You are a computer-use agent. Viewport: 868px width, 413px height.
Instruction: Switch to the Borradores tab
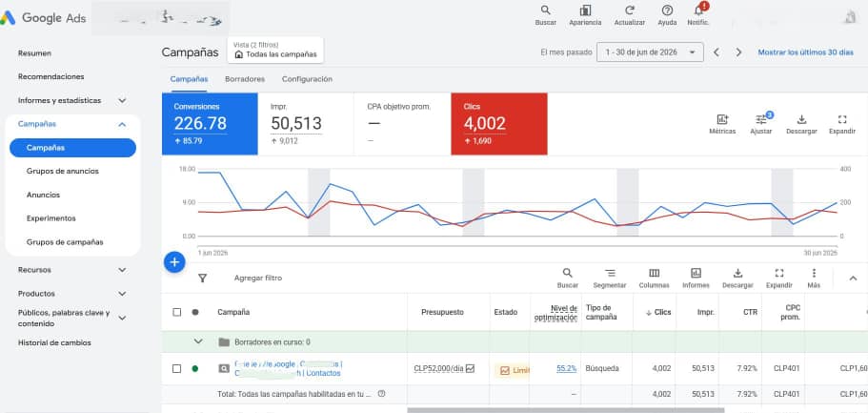coord(245,79)
